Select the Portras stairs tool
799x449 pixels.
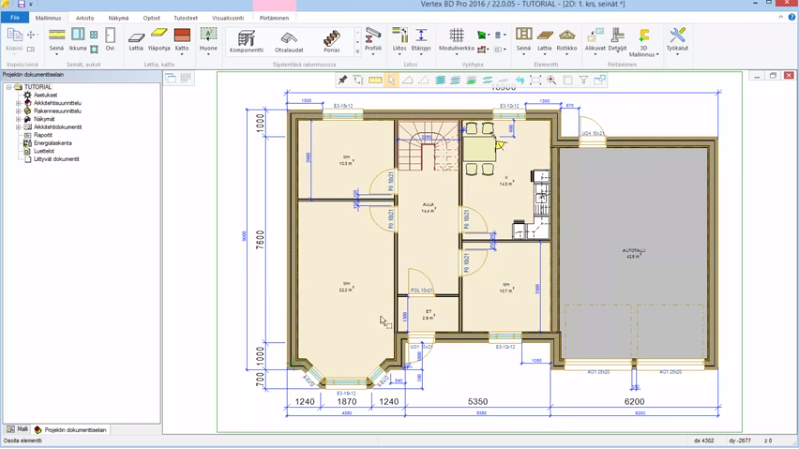point(331,40)
